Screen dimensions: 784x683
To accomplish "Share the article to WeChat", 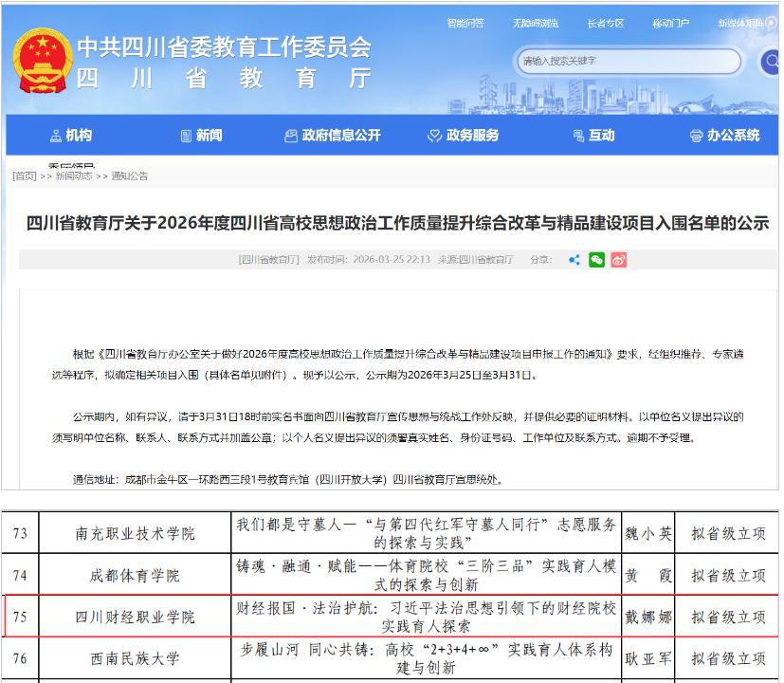I will 596,259.
